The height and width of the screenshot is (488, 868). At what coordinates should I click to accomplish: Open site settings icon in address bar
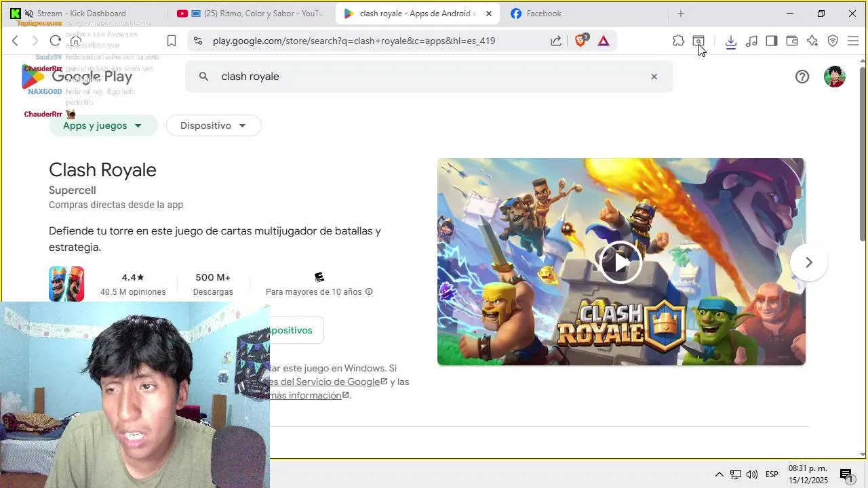point(197,41)
